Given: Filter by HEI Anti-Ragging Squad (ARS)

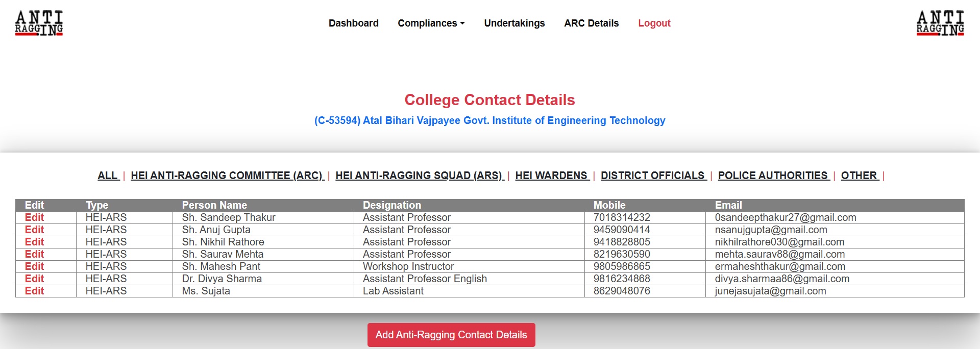Looking at the screenshot, I should (x=419, y=176).
